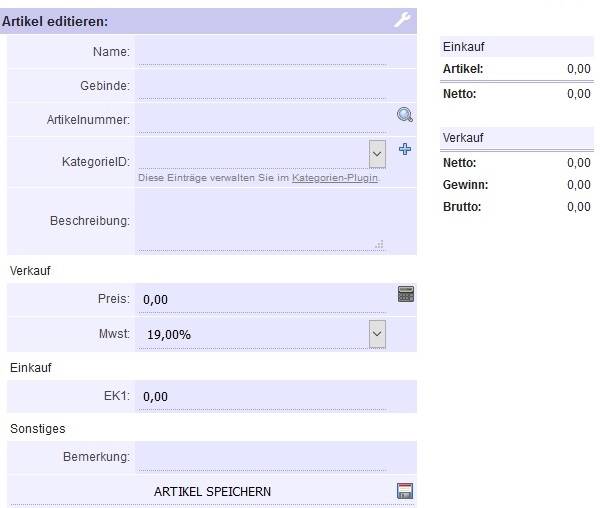Click the magnifier search icon beside Artikelnummer
The height and width of the screenshot is (508, 600).
(x=405, y=114)
